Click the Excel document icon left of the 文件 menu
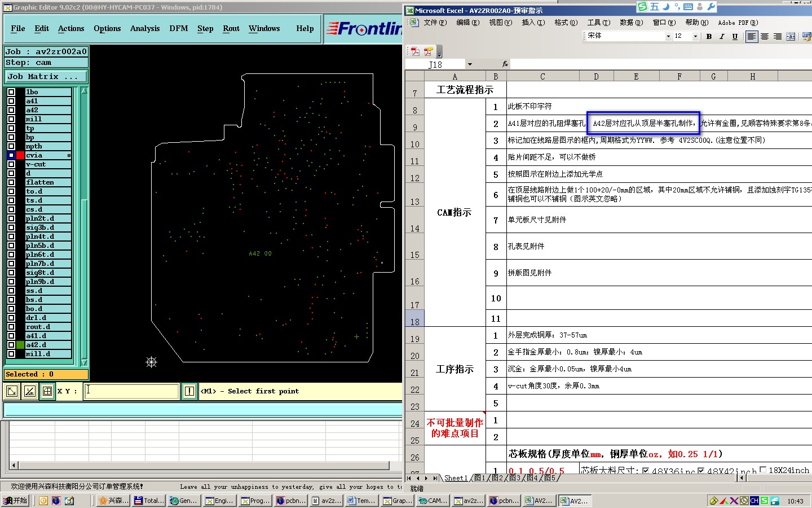This screenshot has height=508, width=812. pyautogui.click(x=413, y=23)
